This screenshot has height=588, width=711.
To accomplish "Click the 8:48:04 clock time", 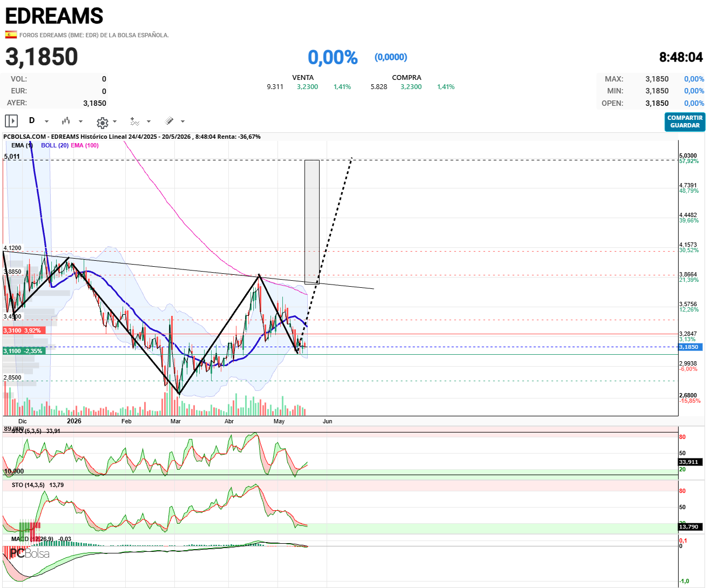I will tap(681, 57).
